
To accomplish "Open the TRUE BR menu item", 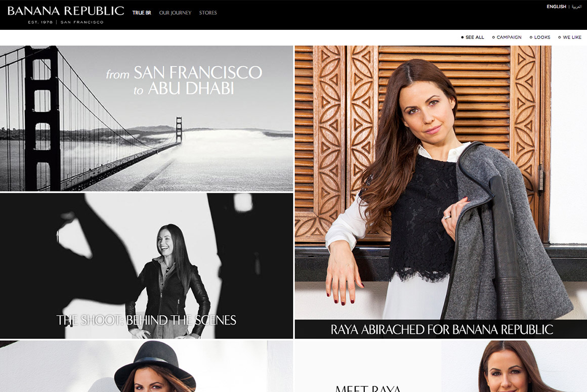I will tap(142, 13).
